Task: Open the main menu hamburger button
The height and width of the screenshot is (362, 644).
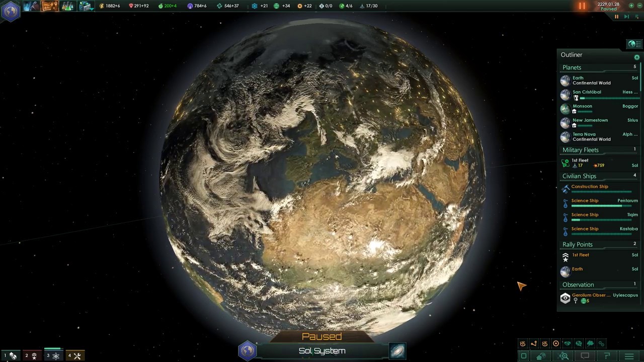Action: click(629, 356)
